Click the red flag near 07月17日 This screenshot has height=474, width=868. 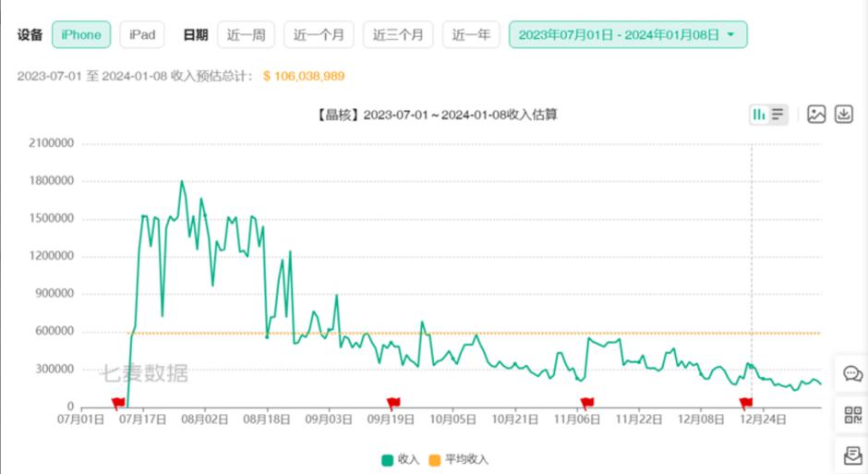tap(118, 402)
